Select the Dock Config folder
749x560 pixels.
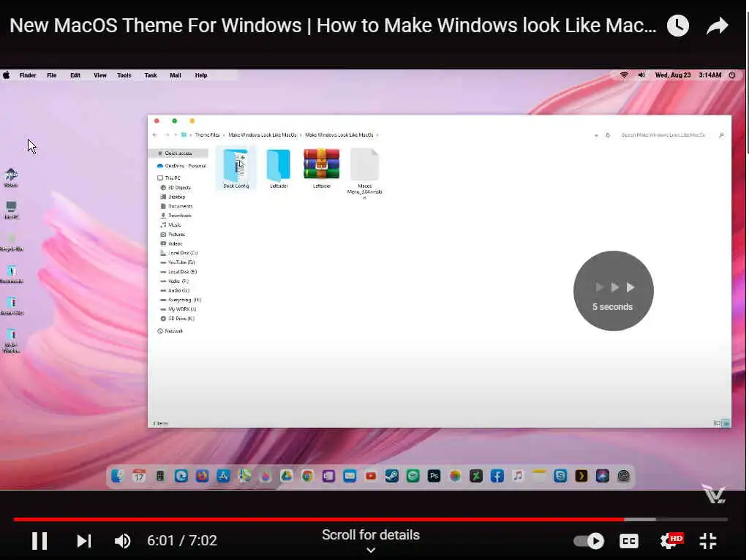tap(236, 168)
